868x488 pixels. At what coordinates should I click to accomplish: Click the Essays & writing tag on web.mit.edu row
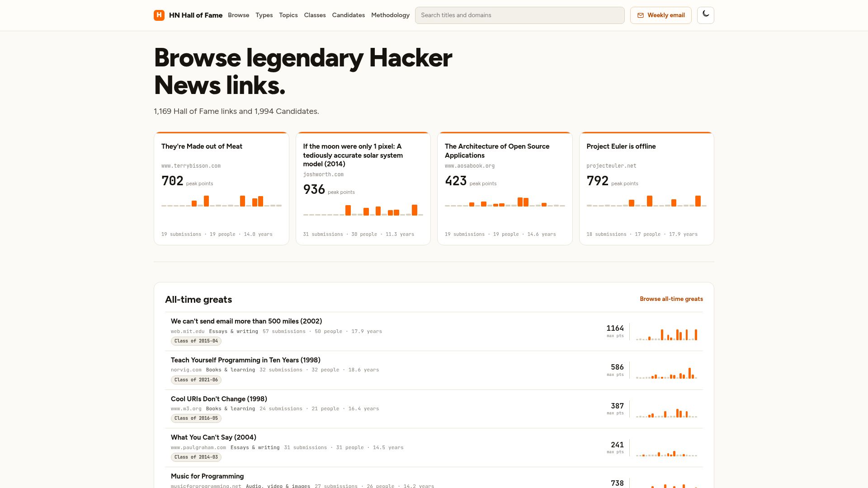[233, 332]
